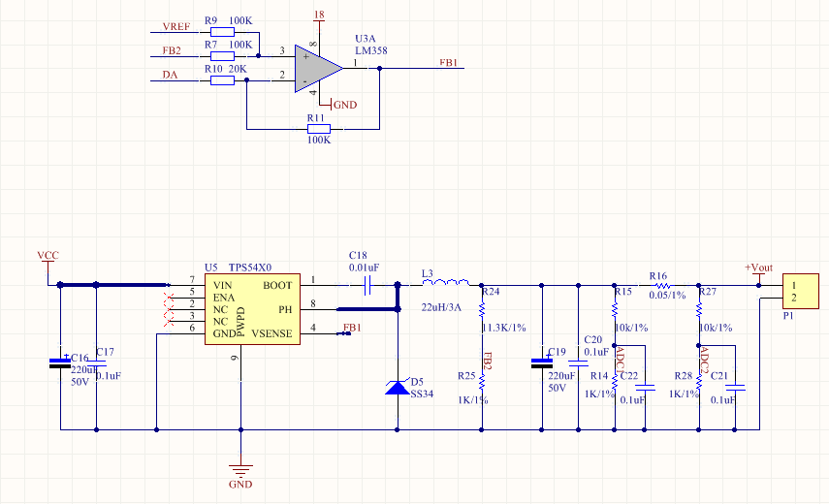Click the VSENSE pin label
Viewport: 829px width, 504px height.
coord(271,333)
